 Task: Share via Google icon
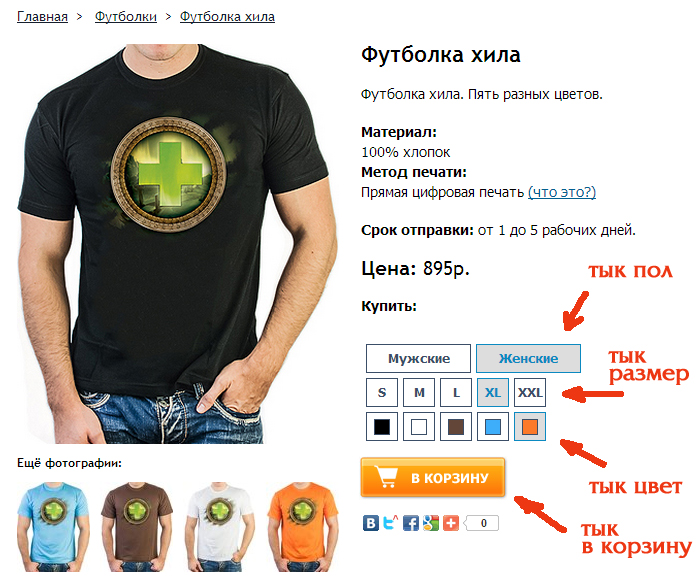click(x=431, y=523)
